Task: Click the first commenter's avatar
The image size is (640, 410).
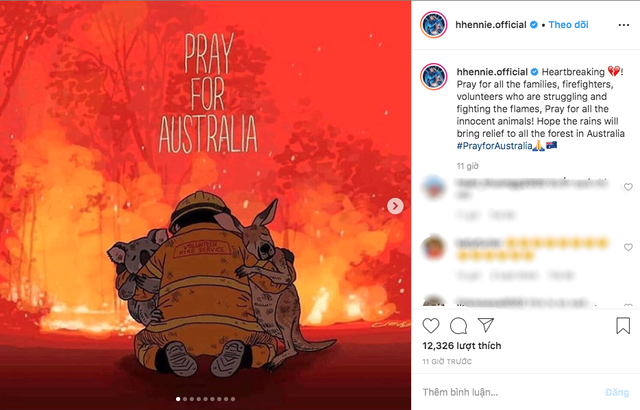Action: coord(433,187)
